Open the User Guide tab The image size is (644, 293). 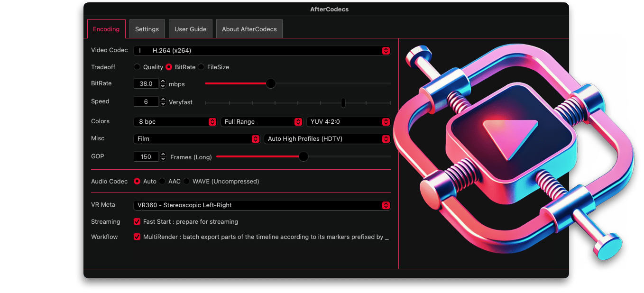pyautogui.click(x=190, y=29)
